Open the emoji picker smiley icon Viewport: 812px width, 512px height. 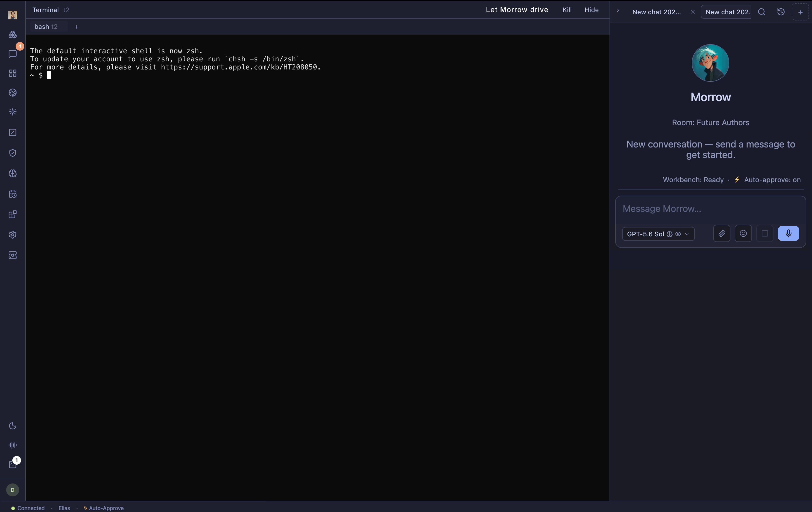tap(743, 233)
